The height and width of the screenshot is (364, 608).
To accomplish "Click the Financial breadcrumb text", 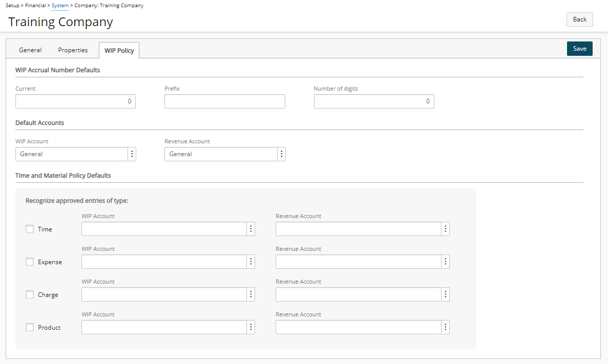I will click(35, 6).
